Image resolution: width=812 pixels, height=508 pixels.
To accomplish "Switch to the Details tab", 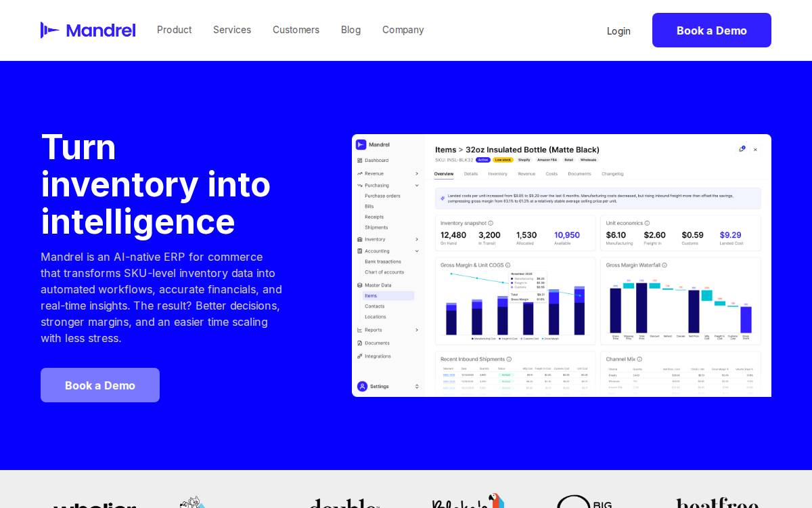I will (471, 174).
